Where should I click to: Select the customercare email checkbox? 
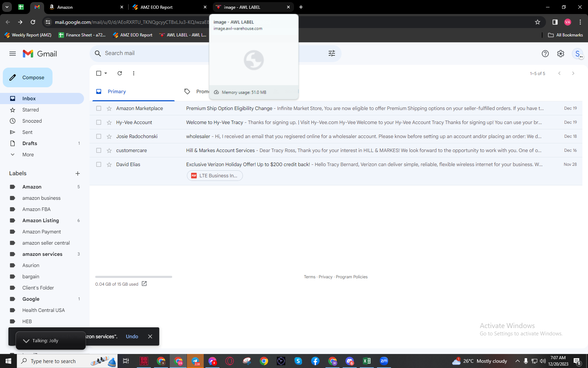[99, 150]
